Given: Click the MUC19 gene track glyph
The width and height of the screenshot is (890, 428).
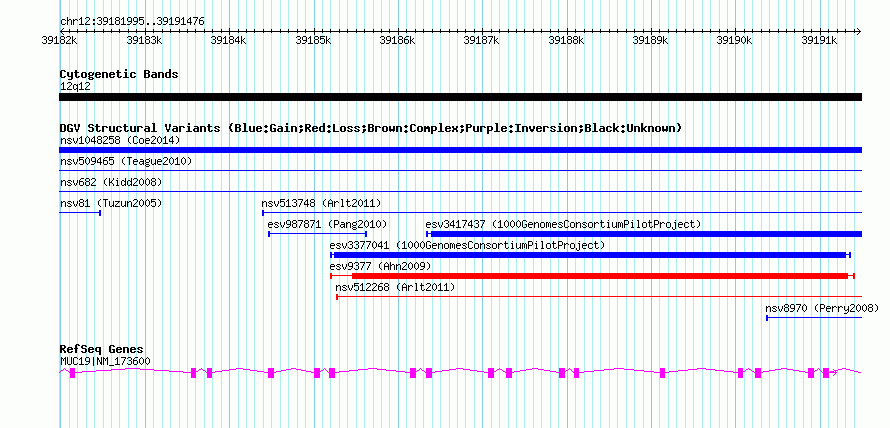Looking at the screenshot, I should point(460,372).
